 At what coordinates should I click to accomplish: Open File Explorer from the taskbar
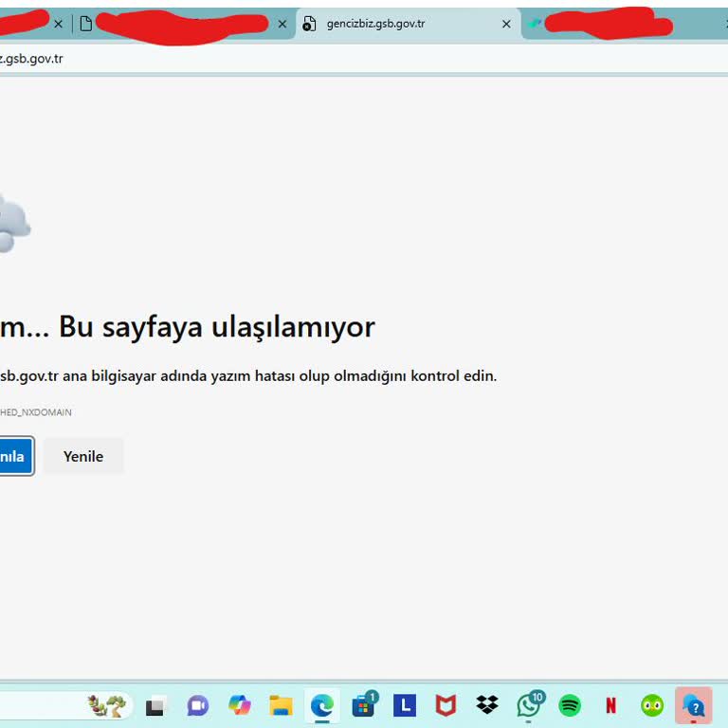281,705
